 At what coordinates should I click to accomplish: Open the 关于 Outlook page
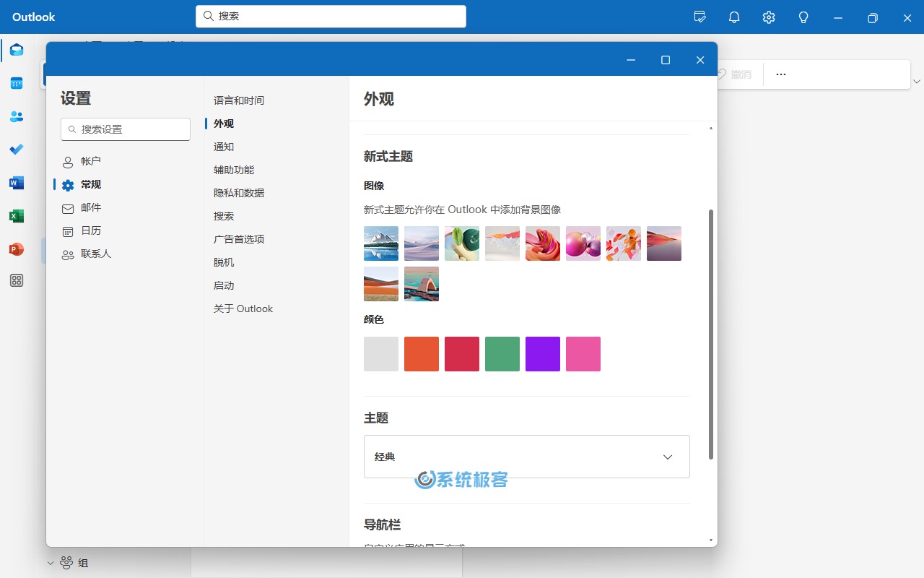click(x=243, y=309)
